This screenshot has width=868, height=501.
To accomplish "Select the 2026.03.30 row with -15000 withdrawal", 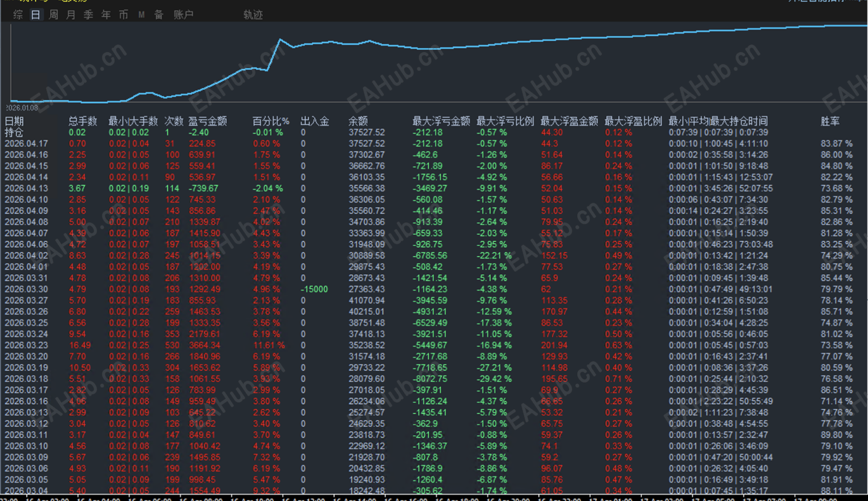I will tap(434, 289).
